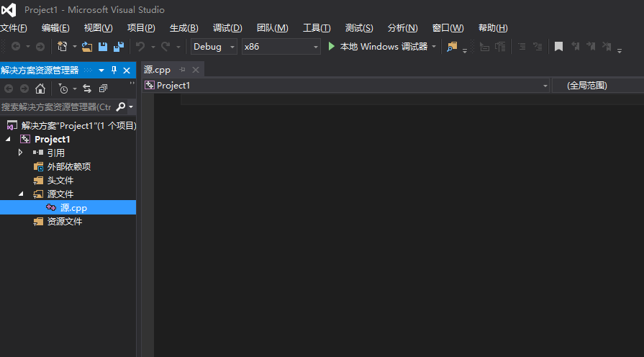Clear all bookmarks icon
Screen dimensions: 644x357
pyautogui.click(x=607, y=46)
